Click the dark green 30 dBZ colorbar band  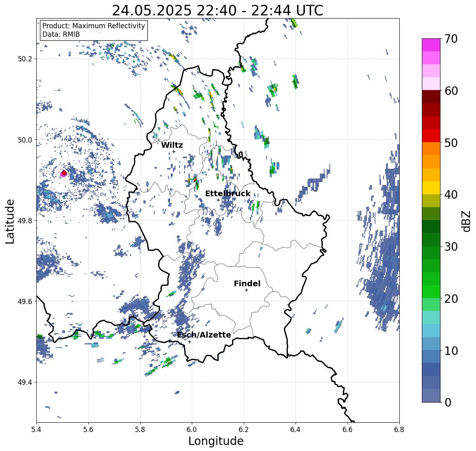431,240
